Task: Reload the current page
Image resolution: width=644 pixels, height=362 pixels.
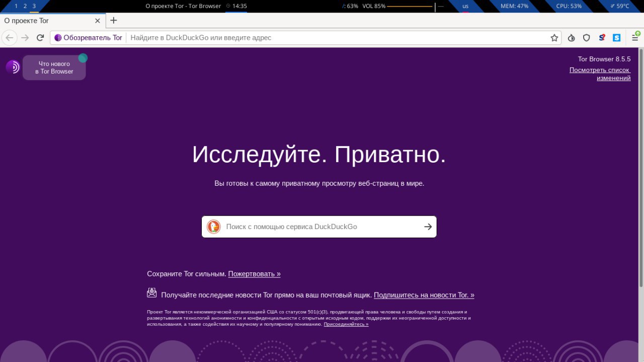Action: pyautogui.click(x=40, y=38)
